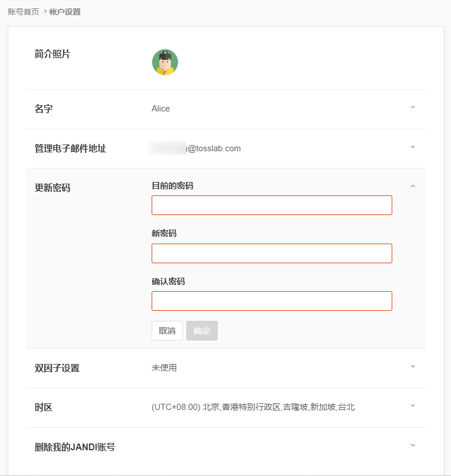
Task: Click the 帐户设置 breadcrumb item
Action: (x=65, y=12)
